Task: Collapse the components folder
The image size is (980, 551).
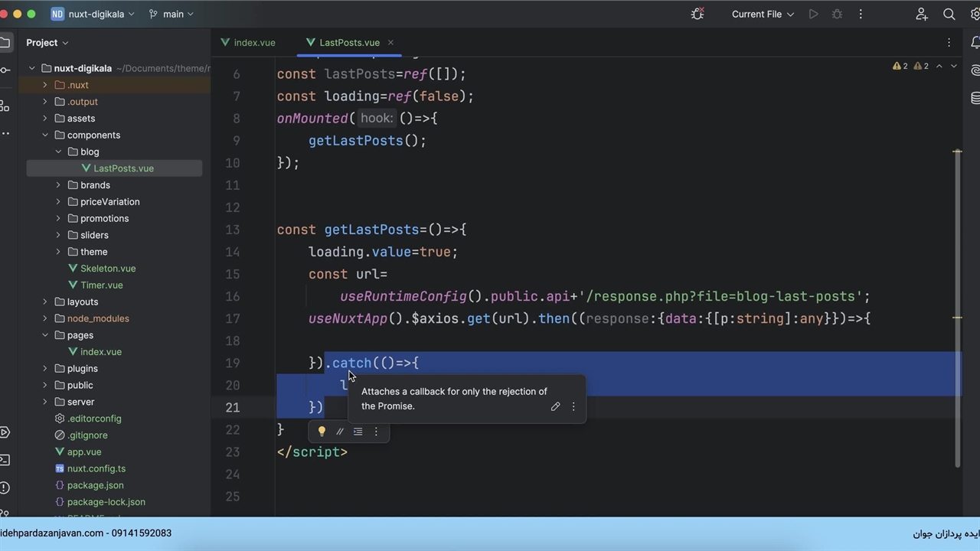Action: 45,135
